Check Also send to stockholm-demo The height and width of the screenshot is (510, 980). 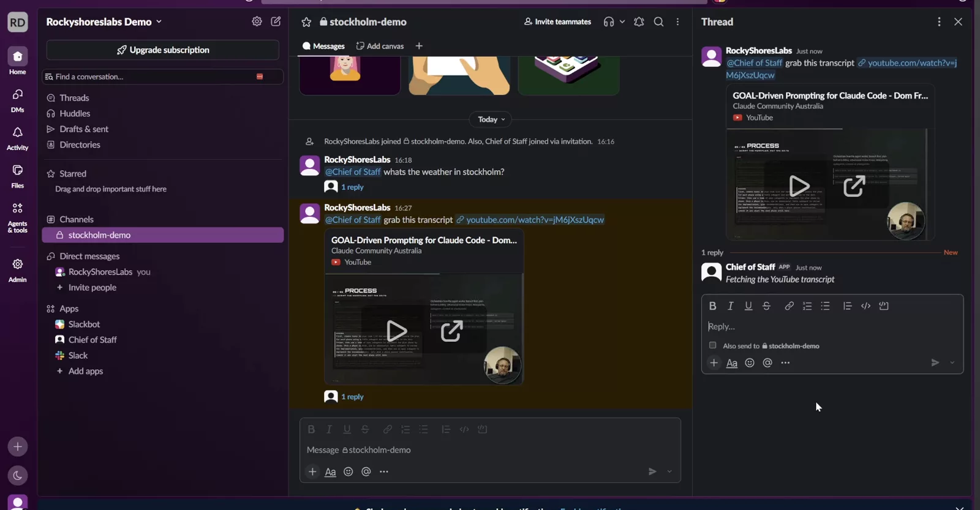[x=712, y=345]
